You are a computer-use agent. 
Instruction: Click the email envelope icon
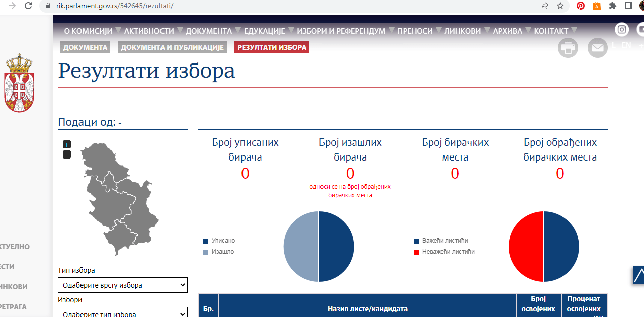pos(597,48)
